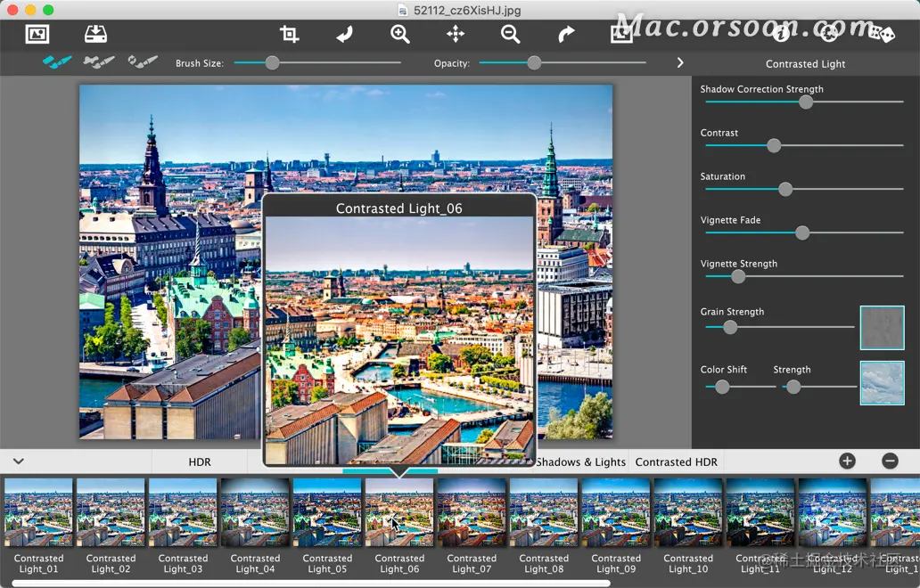Remove a preset with the minus button
Screen dimensions: 920x588
890,461
